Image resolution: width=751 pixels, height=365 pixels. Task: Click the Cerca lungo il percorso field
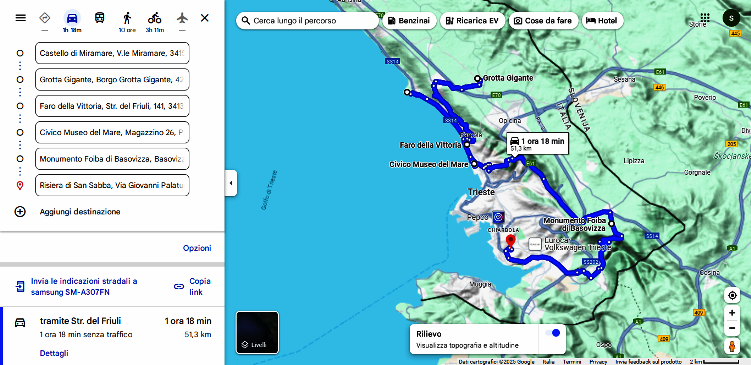tap(307, 21)
